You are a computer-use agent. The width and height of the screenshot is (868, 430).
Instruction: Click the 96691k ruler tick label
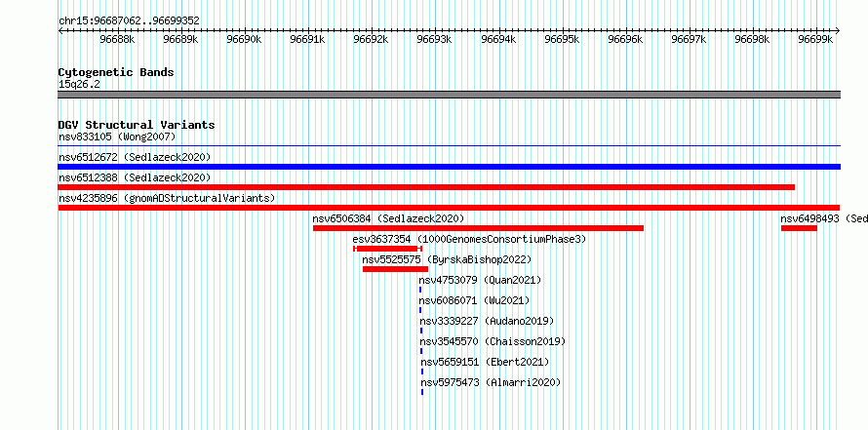pos(307,39)
